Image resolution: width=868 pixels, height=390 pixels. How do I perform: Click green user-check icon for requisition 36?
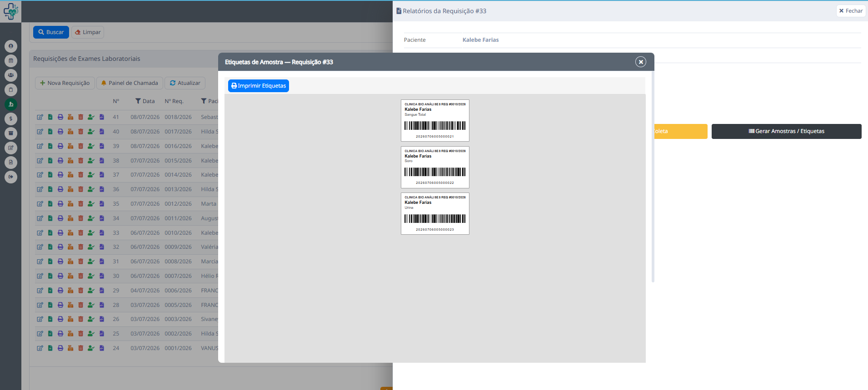coord(91,189)
